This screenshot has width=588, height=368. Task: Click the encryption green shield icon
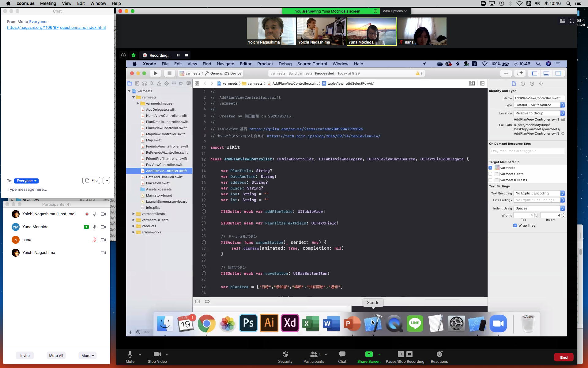tap(134, 55)
